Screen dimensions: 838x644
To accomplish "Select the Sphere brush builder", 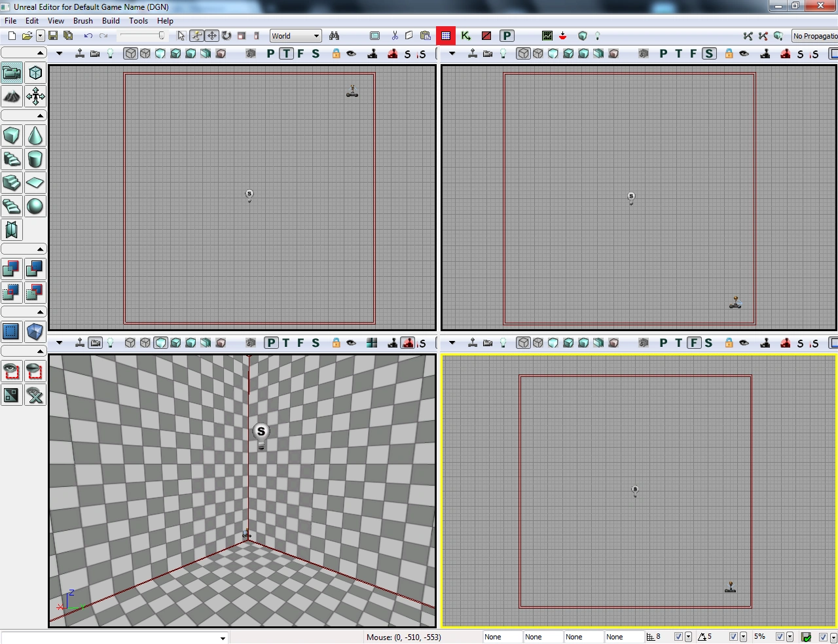I will point(35,207).
